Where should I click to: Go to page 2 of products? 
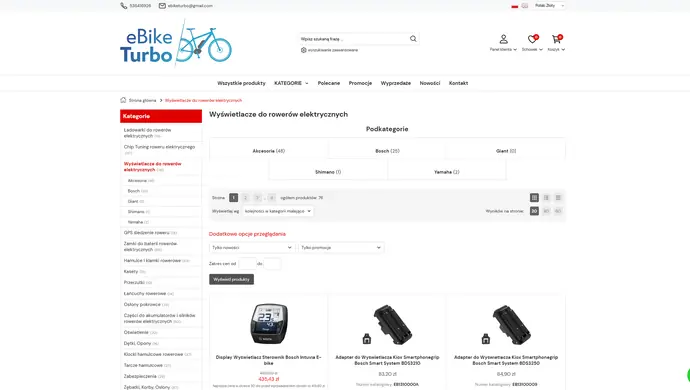[x=246, y=198]
